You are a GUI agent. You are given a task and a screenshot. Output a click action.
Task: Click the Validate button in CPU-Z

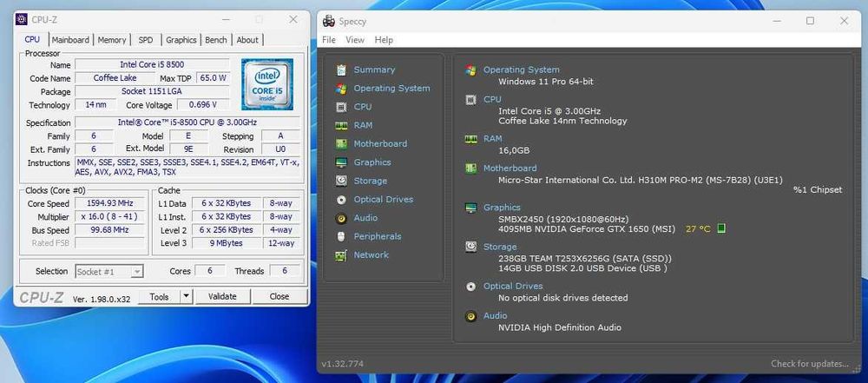point(222,296)
